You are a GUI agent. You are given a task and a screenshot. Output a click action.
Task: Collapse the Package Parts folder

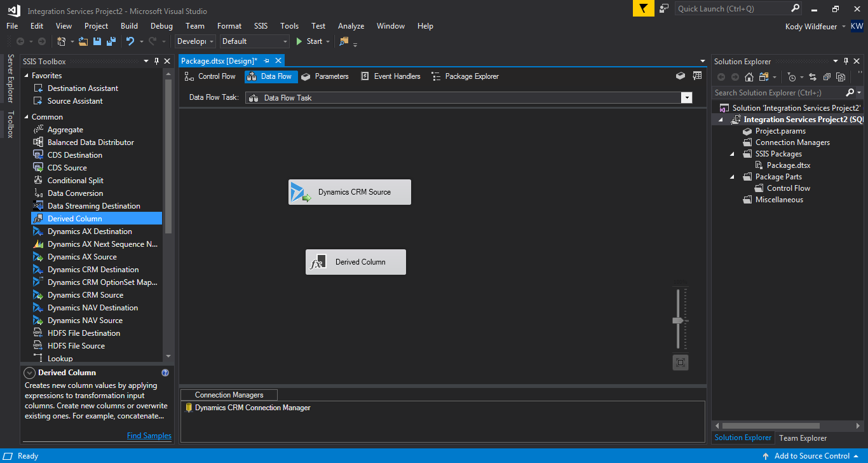point(732,177)
